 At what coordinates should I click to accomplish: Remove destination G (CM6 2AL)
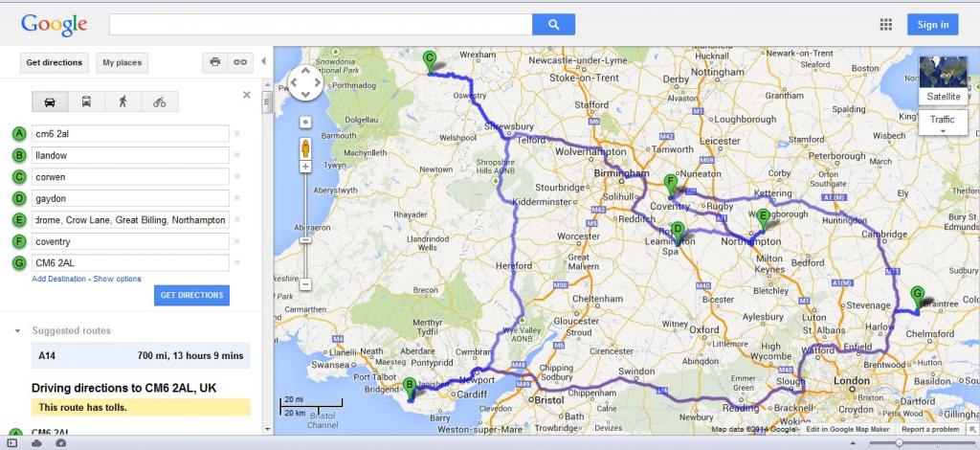point(237,262)
